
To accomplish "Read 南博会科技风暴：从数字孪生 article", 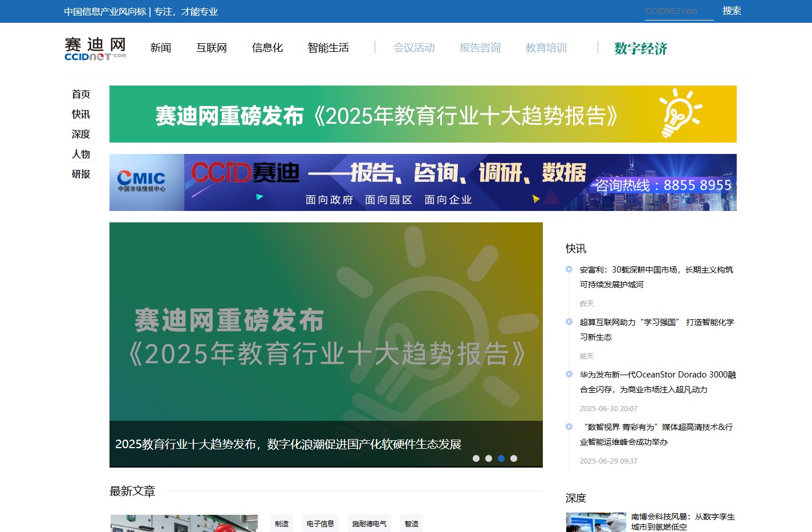I will 683,522.
